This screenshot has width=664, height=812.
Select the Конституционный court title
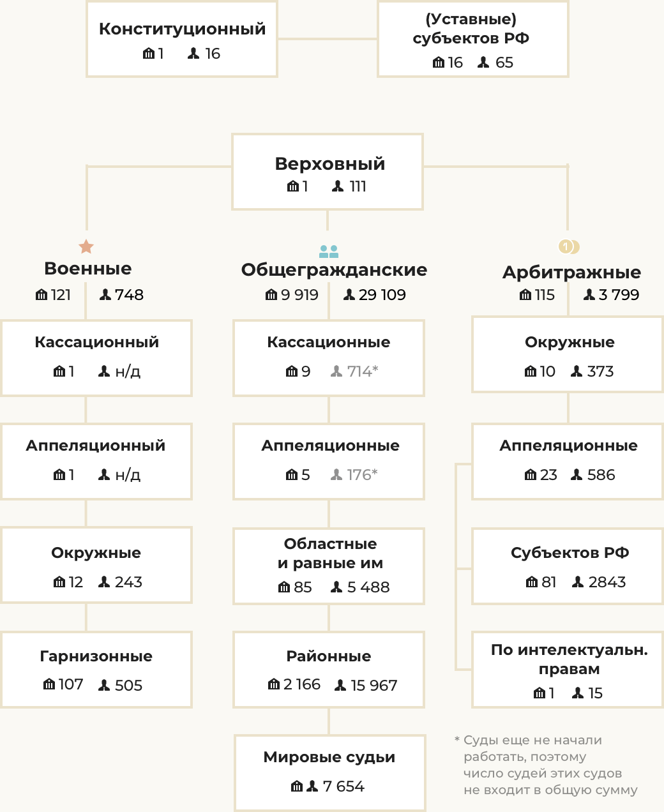[182, 29]
